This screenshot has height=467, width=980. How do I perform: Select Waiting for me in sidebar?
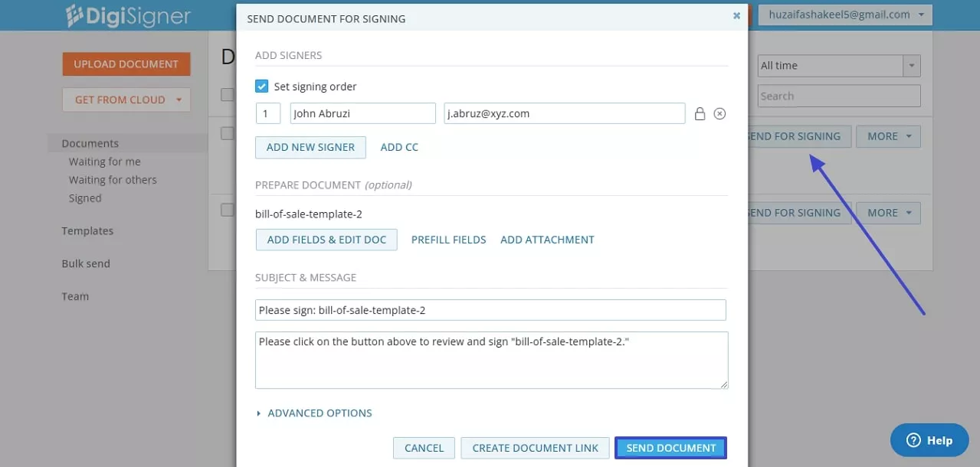click(105, 162)
